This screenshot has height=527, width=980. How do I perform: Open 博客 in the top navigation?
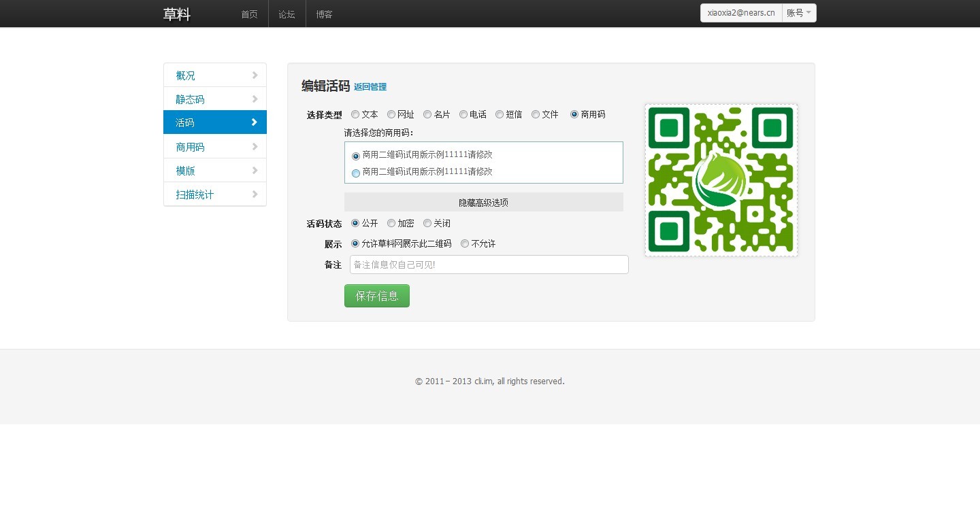click(325, 14)
